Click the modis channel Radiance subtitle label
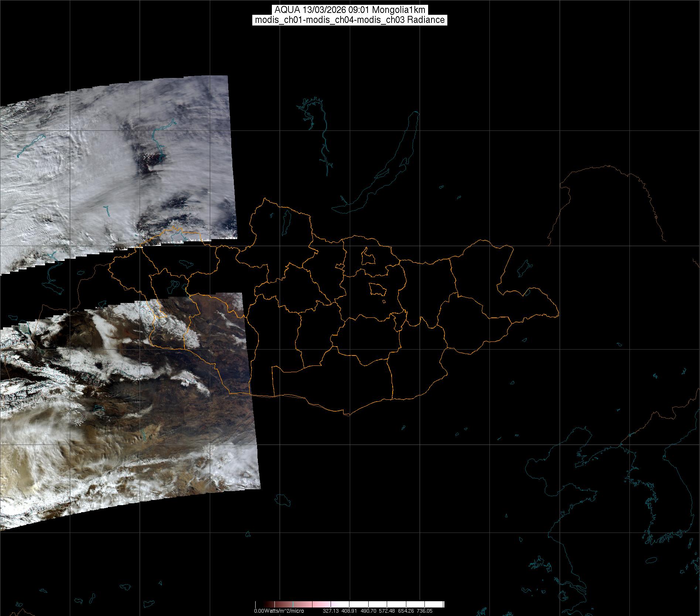 point(350,20)
